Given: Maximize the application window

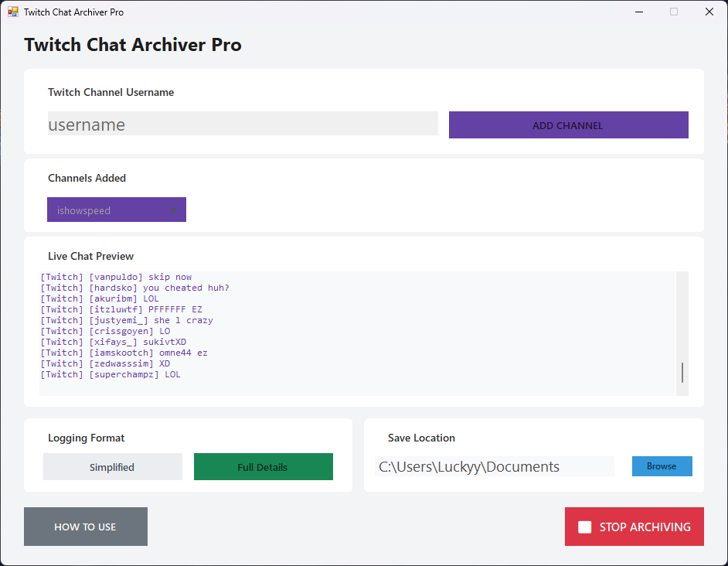Looking at the screenshot, I should 674,12.
